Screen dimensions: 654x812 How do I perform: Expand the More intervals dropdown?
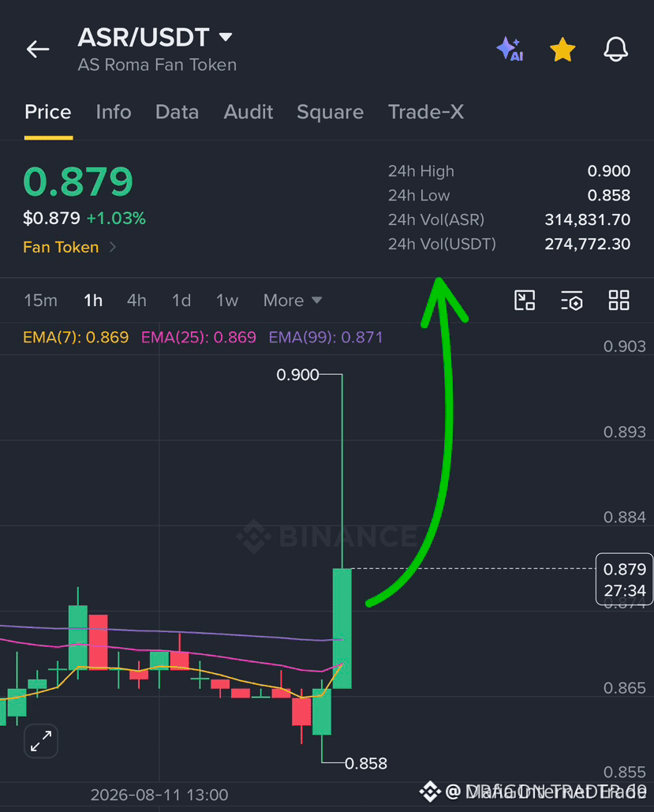point(293,301)
